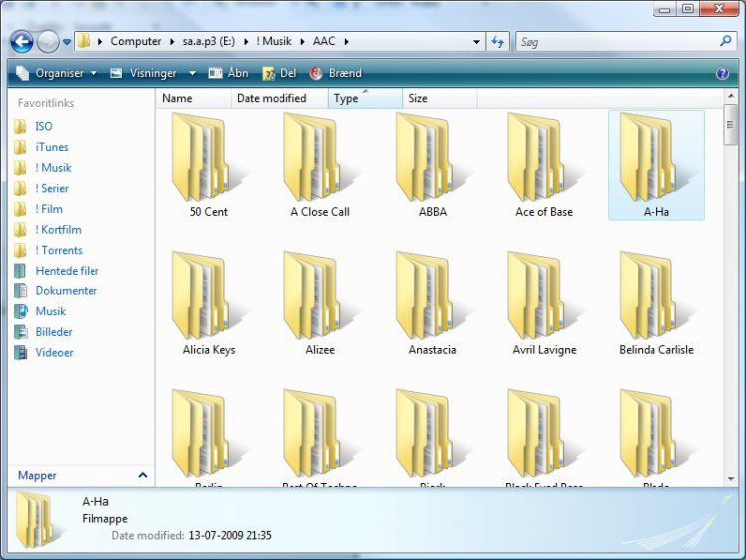Open Help with the question mark icon
Viewport: 746px width, 560px height.
[722, 73]
